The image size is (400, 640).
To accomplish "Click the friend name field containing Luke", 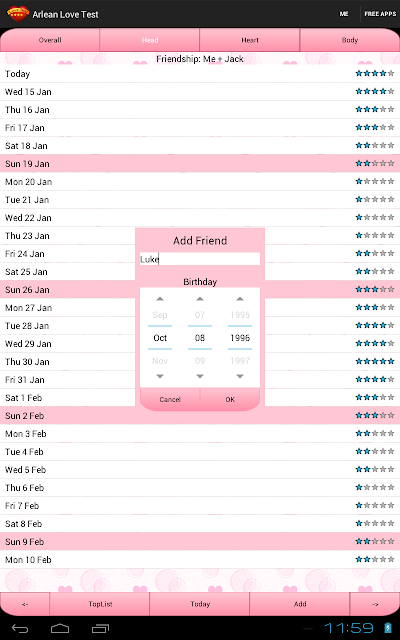I will point(200,259).
